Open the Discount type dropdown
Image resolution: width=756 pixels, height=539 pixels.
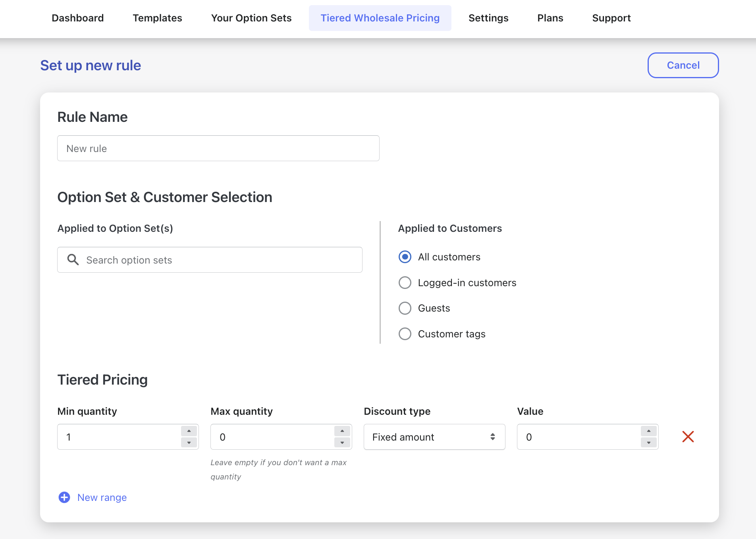coord(434,437)
